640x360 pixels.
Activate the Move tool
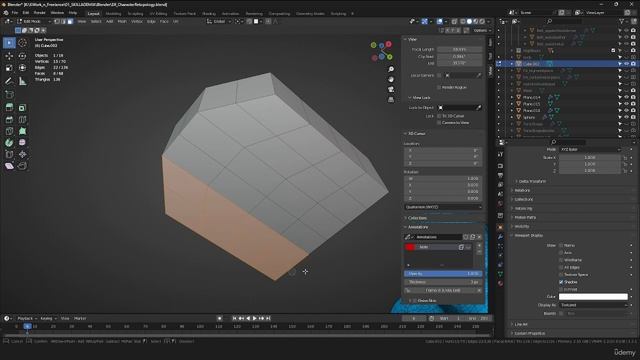pyautogui.click(x=9, y=56)
